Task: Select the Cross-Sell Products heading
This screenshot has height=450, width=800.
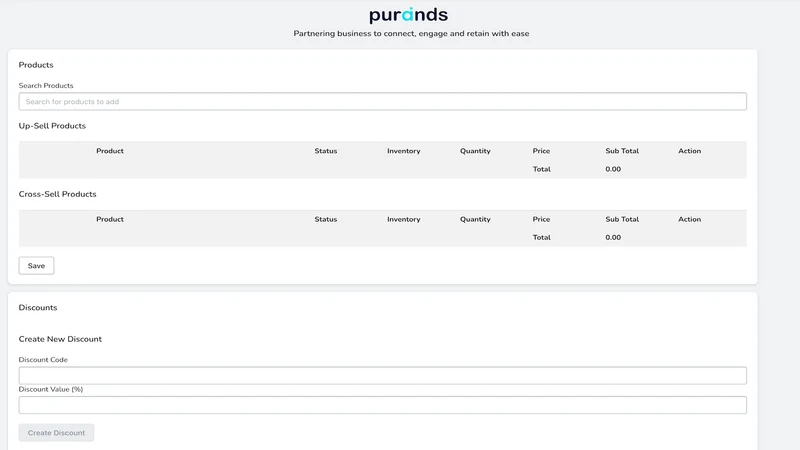Action: pyautogui.click(x=57, y=194)
